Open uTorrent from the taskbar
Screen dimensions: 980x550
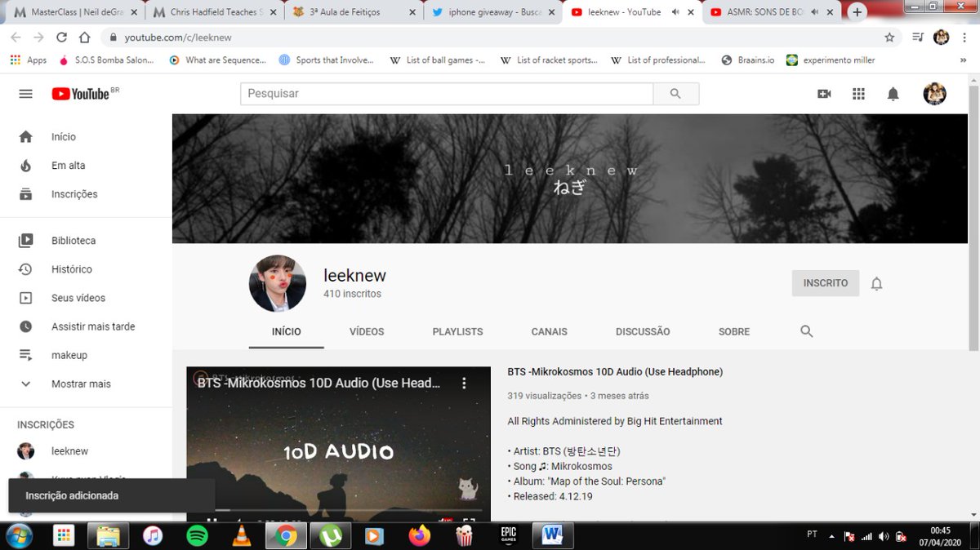[x=331, y=536]
